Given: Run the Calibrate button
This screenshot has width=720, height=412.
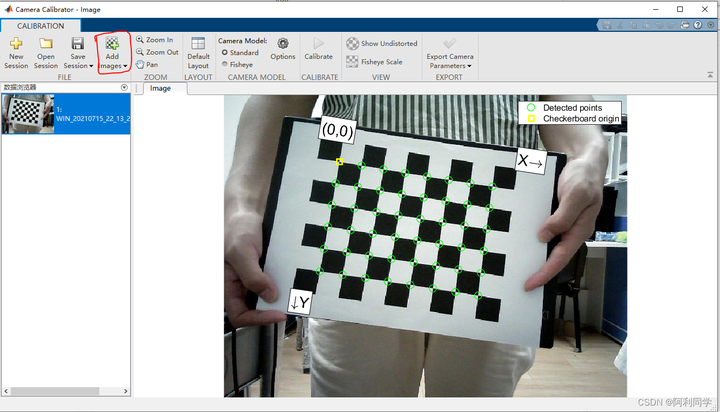Looking at the screenshot, I should (x=318, y=49).
